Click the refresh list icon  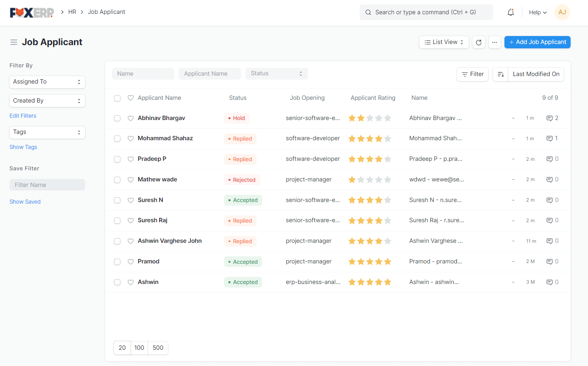[478, 42]
